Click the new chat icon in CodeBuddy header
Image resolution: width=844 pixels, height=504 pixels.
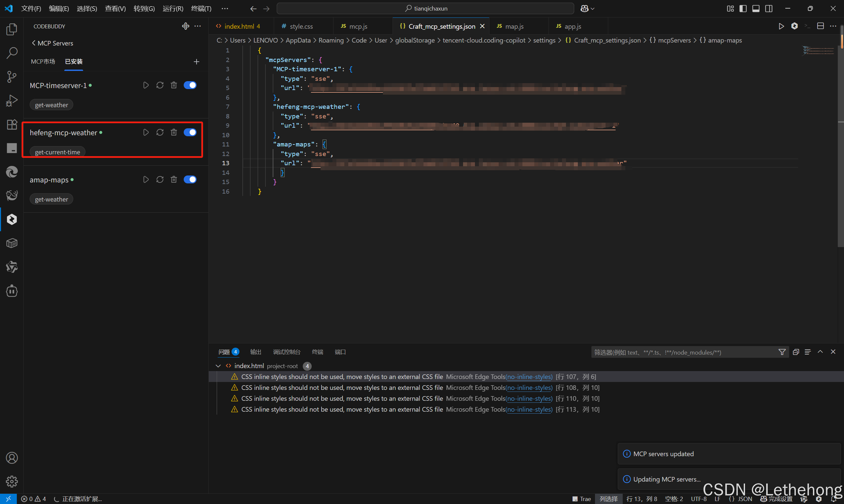tap(185, 26)
